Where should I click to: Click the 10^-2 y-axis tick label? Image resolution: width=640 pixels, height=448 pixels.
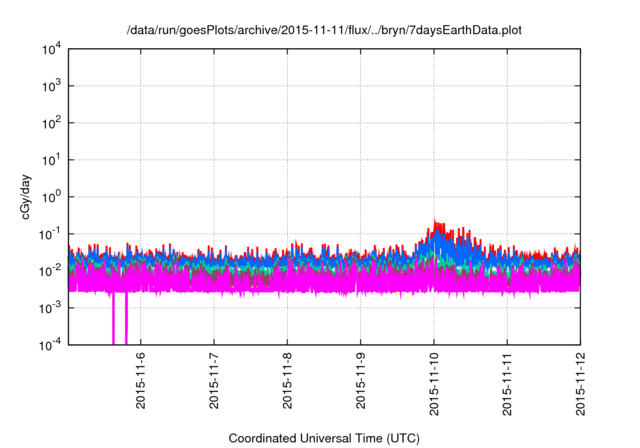pos(51,271)
